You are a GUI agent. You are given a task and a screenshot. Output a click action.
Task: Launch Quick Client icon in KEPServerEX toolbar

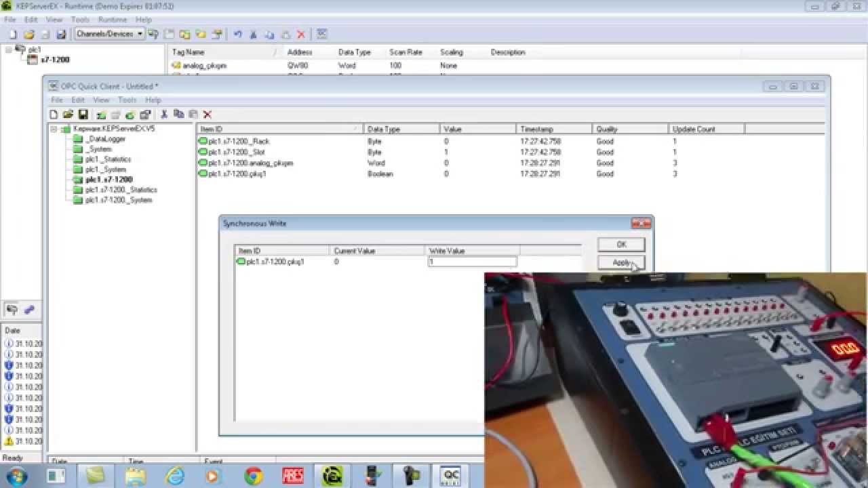coord(321,34)
